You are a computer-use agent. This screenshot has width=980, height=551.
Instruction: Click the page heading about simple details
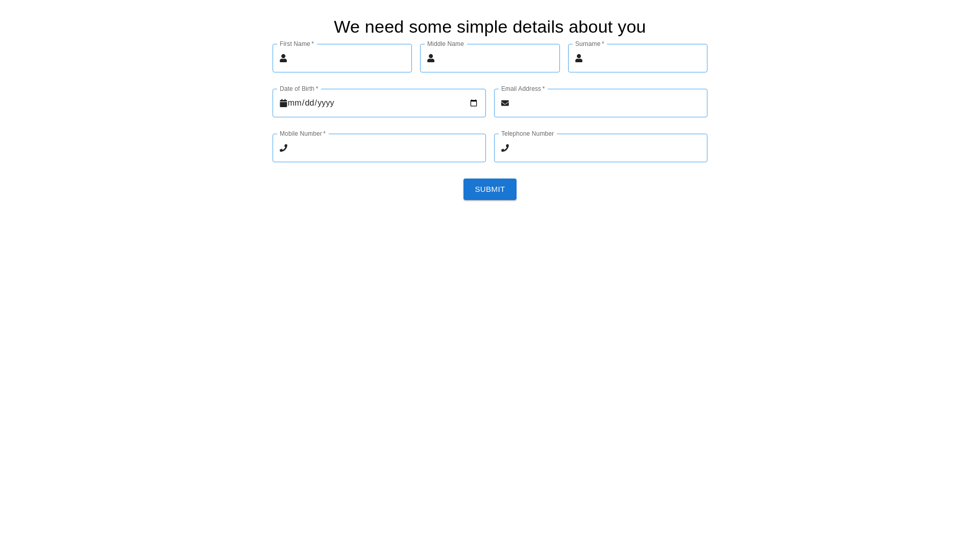[x=489, y=27]
